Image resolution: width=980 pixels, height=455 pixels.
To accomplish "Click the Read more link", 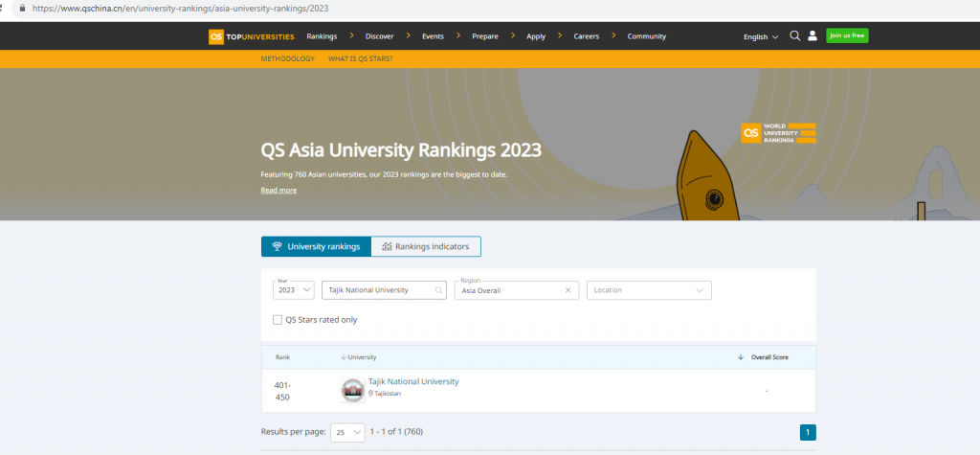I will (278, 191).
